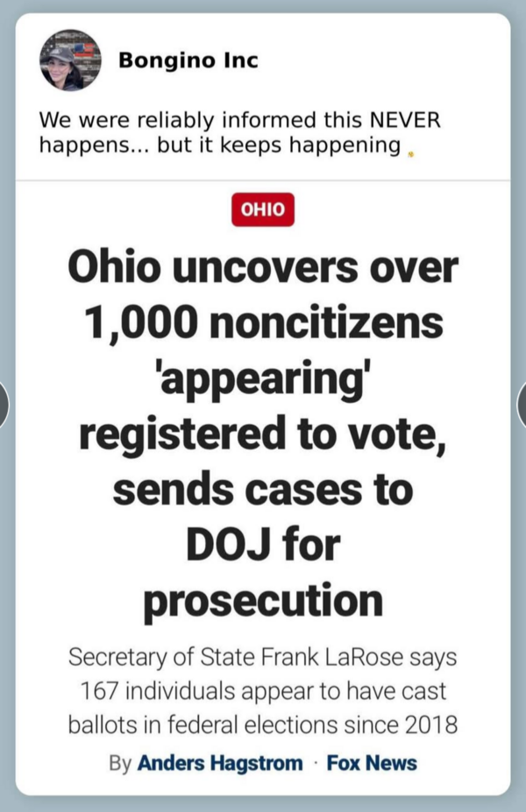Click the article preview card

263,486
